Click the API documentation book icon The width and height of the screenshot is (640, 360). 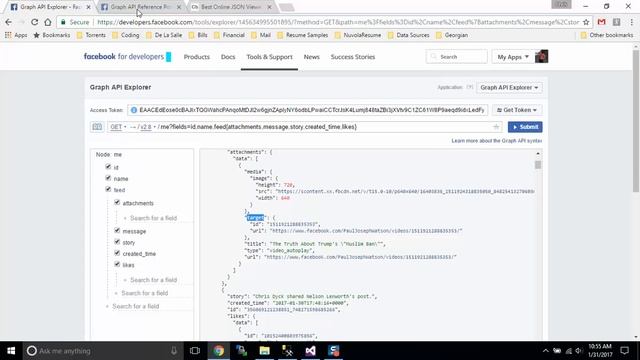point(97,127)
